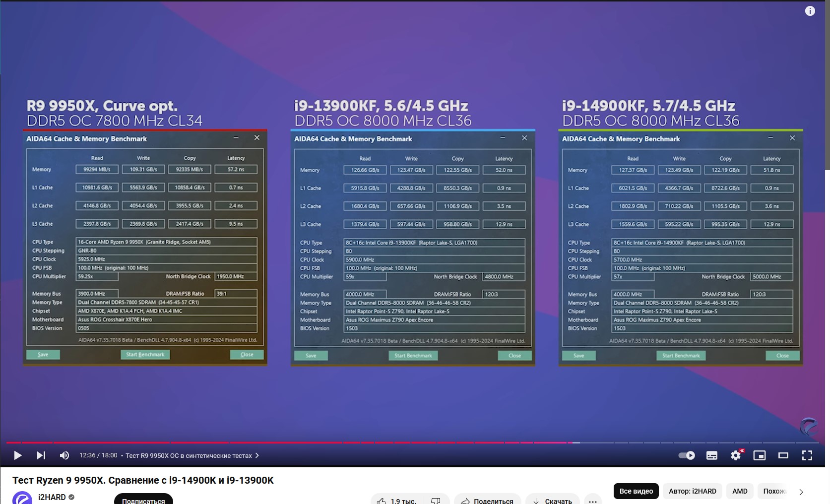Dislike the video
The width and height of the screenshot is (830, 504).
point(436,499)
